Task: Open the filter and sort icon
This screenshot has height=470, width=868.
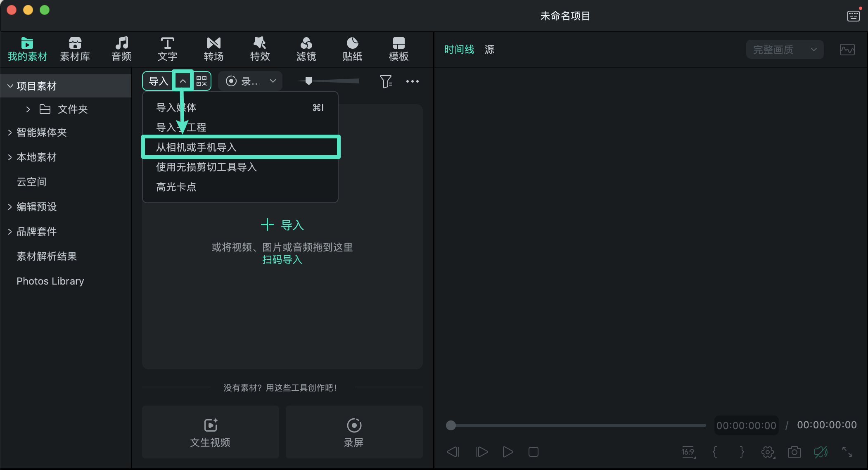Action: [x=386, y=81]
